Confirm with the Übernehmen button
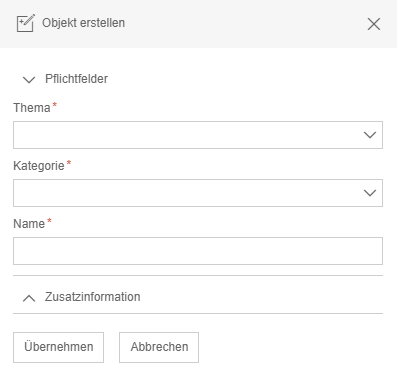 tap(58, 347)
